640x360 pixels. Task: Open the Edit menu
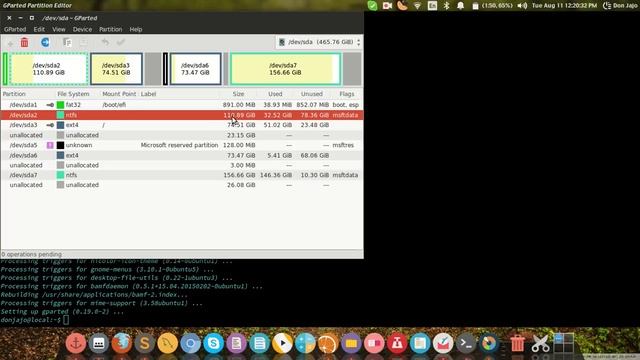[39, 29]
